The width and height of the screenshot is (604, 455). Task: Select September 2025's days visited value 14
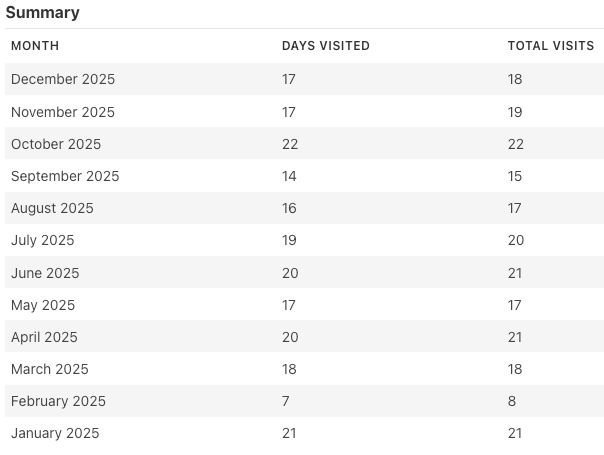pos(290,176)
